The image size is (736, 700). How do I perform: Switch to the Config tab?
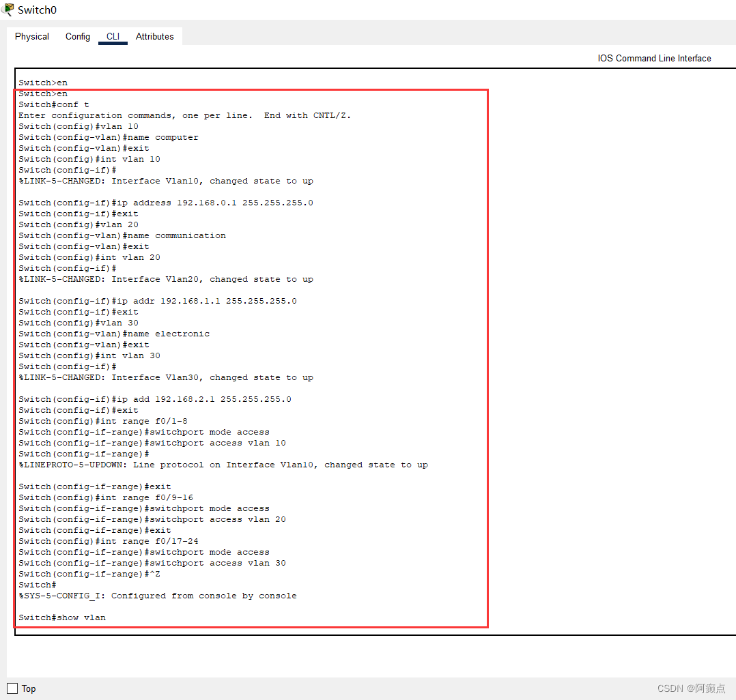(77, 37)
